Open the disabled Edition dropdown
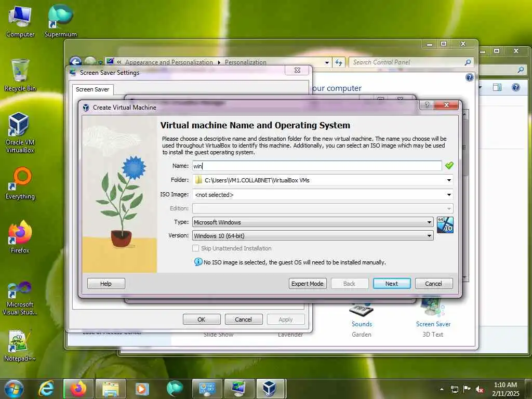532x399 pixels. coord(323,208)
